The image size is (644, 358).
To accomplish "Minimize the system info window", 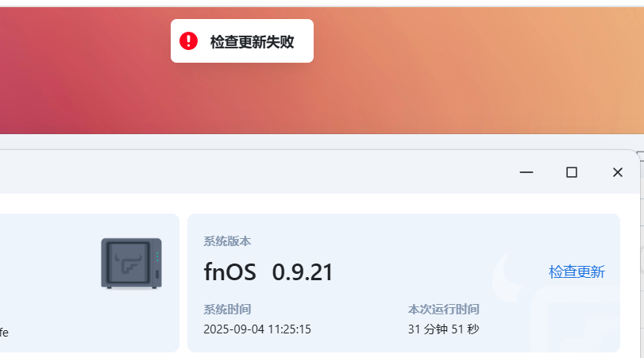I will [526, 172].
